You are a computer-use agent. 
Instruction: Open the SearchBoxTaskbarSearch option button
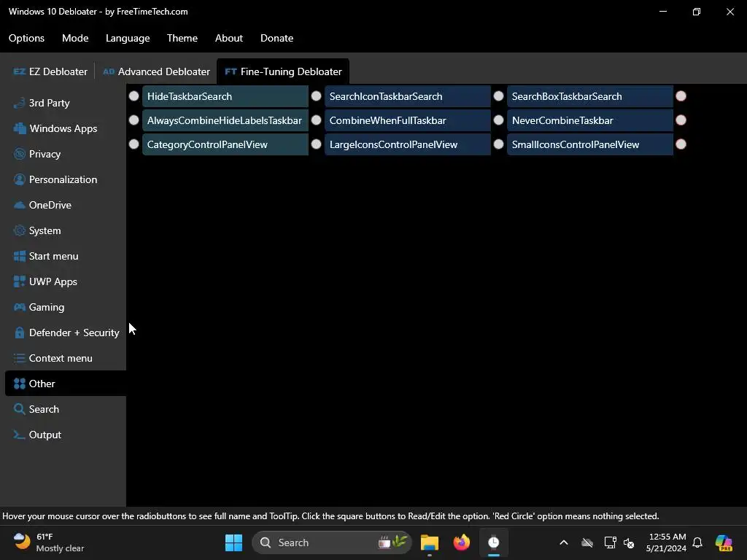point(590,96)
